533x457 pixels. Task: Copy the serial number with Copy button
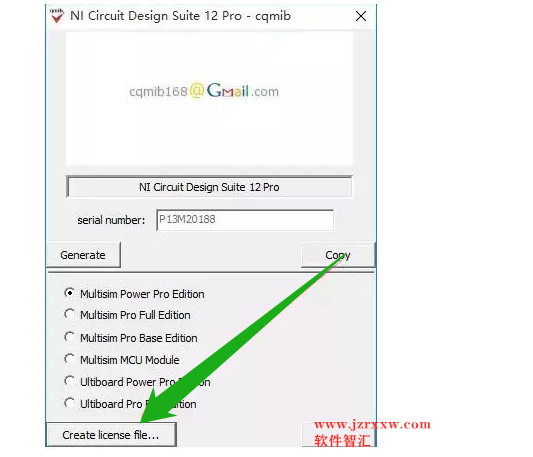click(x=338, y=255)
